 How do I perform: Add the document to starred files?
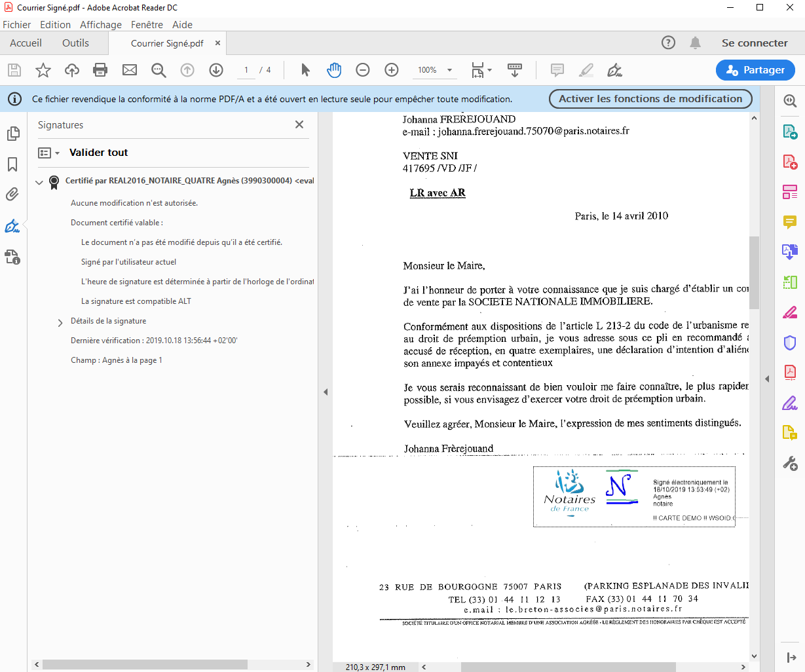click(43, 70)
